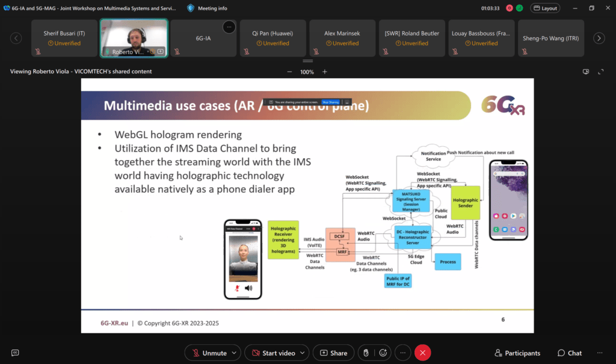Expand audio options arrow beside Unmute
The height and width of the screenshot is (364, 616).
pyautogui.click(x=235, y=353)
